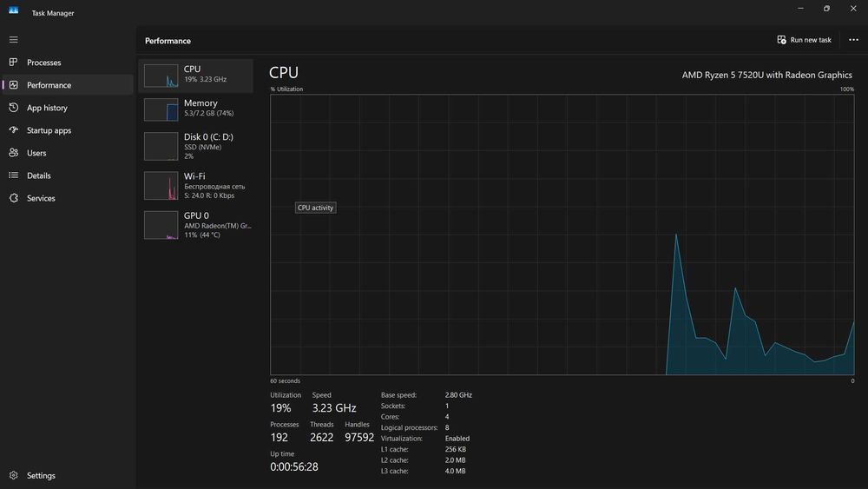Click the Run new task icon
Image resolution: width=868 pixels, height=489 pixels.
(781, 40)
